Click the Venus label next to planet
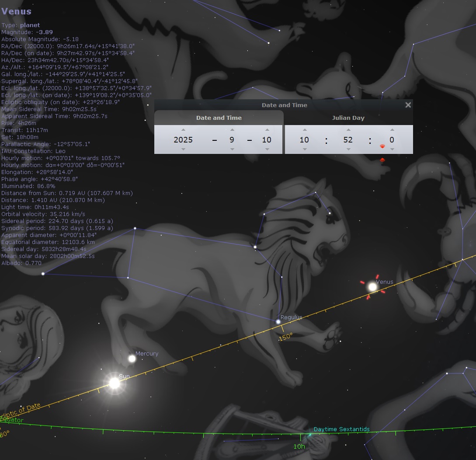Image resolution: width=476 pixels, height=460 pixels. 385,282
